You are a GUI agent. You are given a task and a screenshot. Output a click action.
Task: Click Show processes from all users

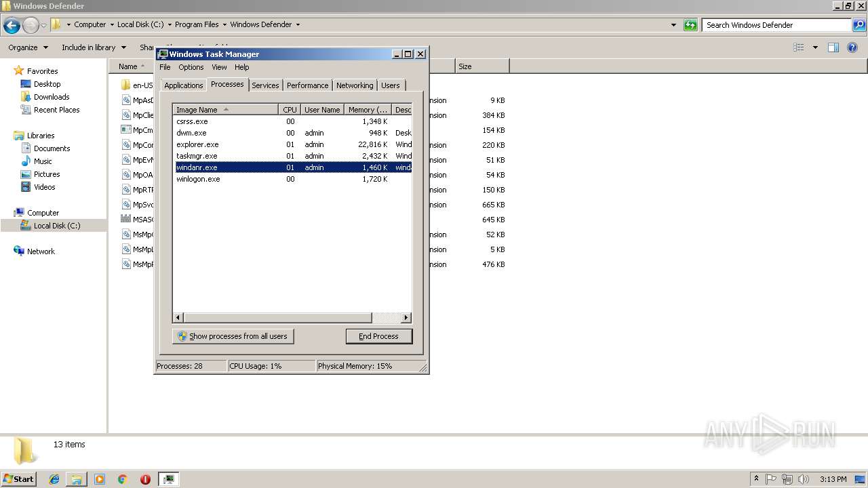point(233,336)
